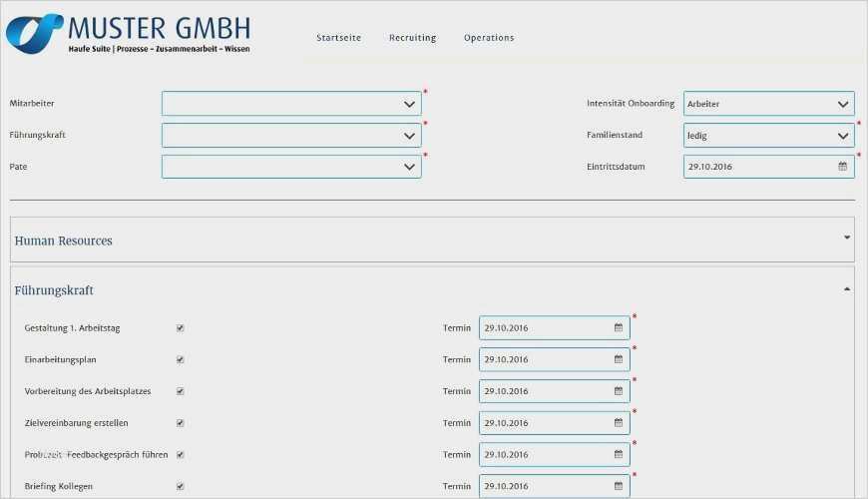Uncheck Zielvereinbarung erstellen checkbox
The image size is (868, 499).
pyautogui.click(x=180, y=422)
